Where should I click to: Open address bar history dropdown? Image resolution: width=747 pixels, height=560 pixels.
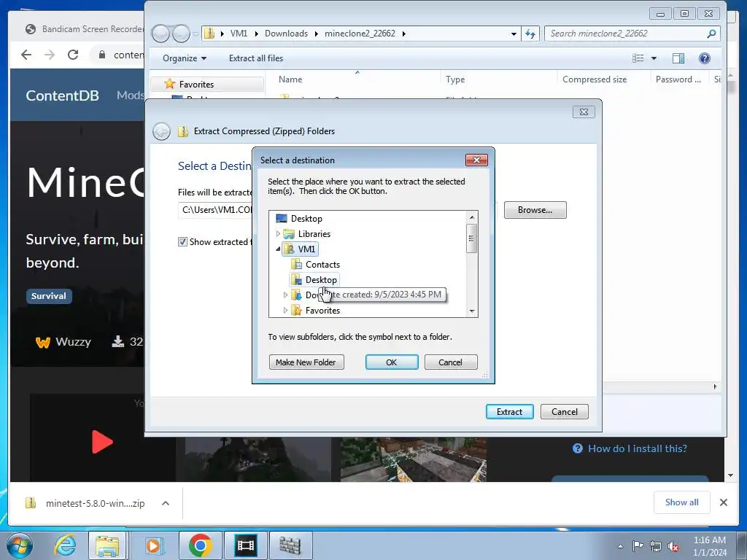pyautogui.click(x=514, y=34)
